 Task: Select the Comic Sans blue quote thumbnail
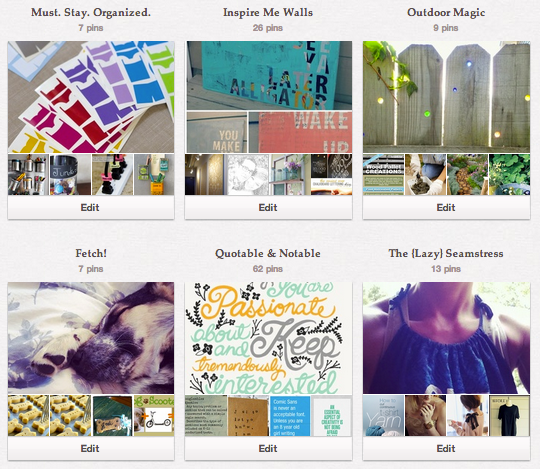[290, 416]
